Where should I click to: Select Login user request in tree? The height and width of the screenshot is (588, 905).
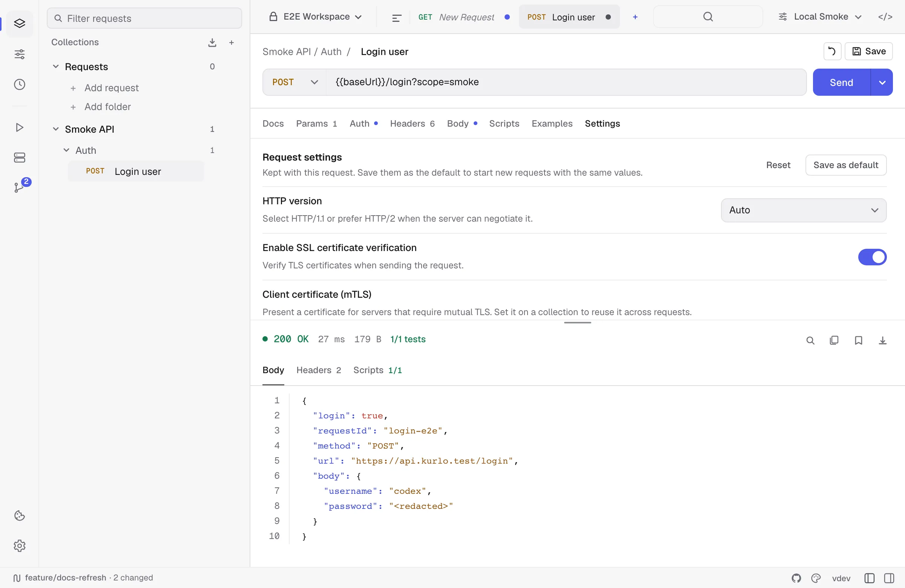coord(136,171)
